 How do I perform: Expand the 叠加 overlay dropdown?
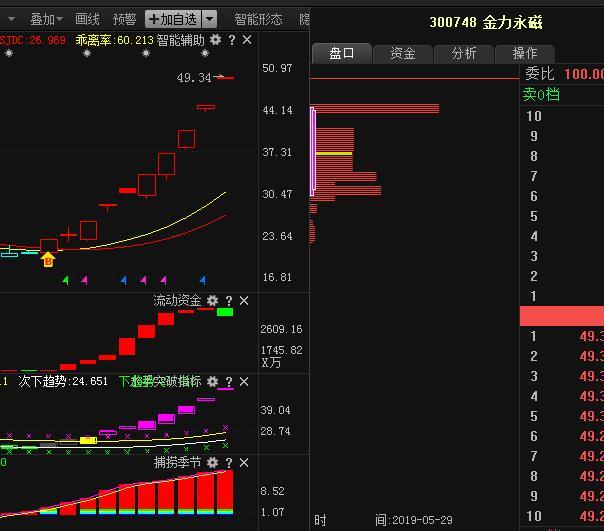(x=45, y=19)
